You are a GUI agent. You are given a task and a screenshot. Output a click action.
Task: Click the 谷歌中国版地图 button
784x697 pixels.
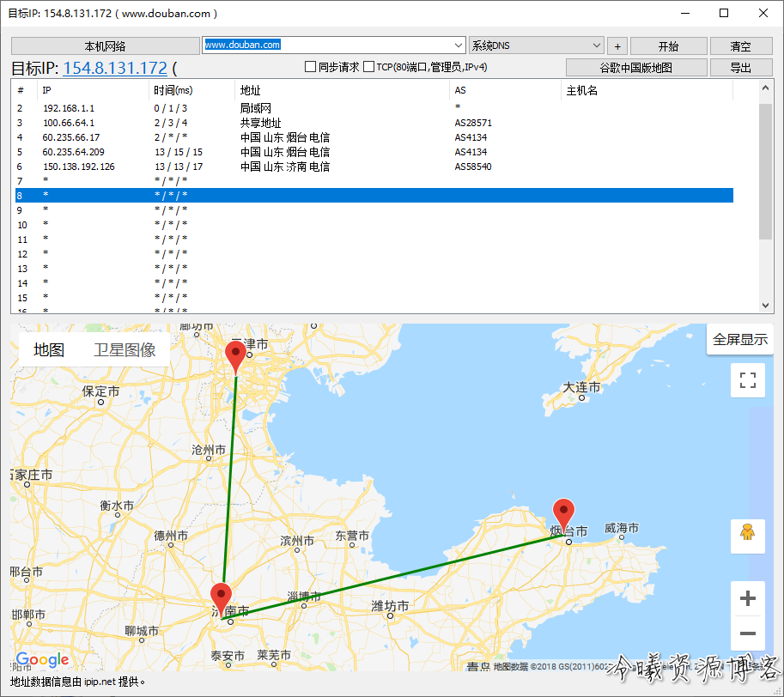(636, 68)
